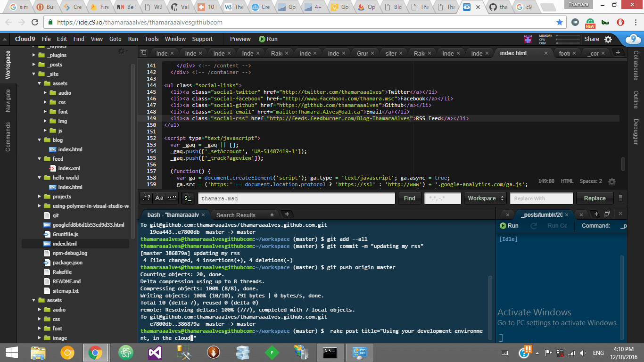Open the Goto menu
Viewport: 644px width, 362px height.
tap(115, 39)
